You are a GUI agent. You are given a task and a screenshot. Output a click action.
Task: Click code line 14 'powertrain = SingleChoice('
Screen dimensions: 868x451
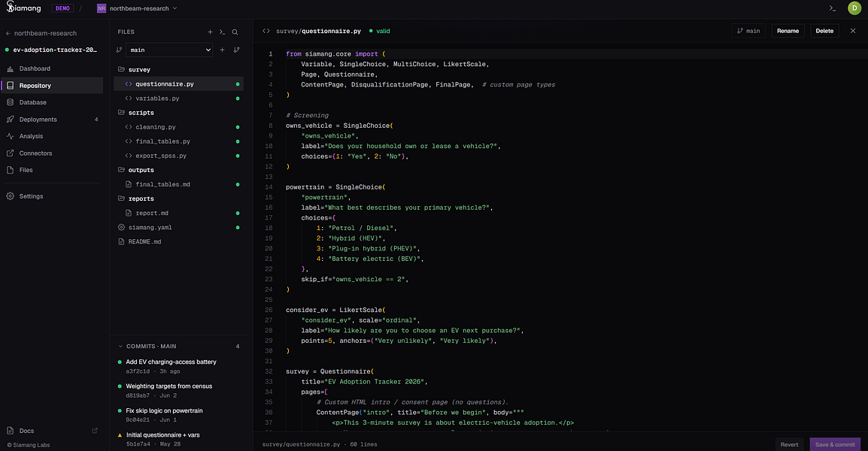(x=335, y=187)
